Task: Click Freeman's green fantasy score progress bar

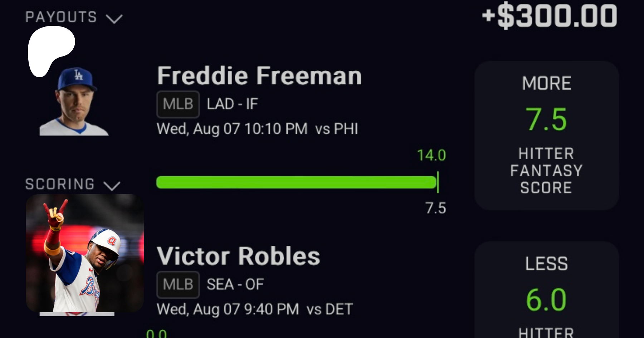Action: pos(296,182)
